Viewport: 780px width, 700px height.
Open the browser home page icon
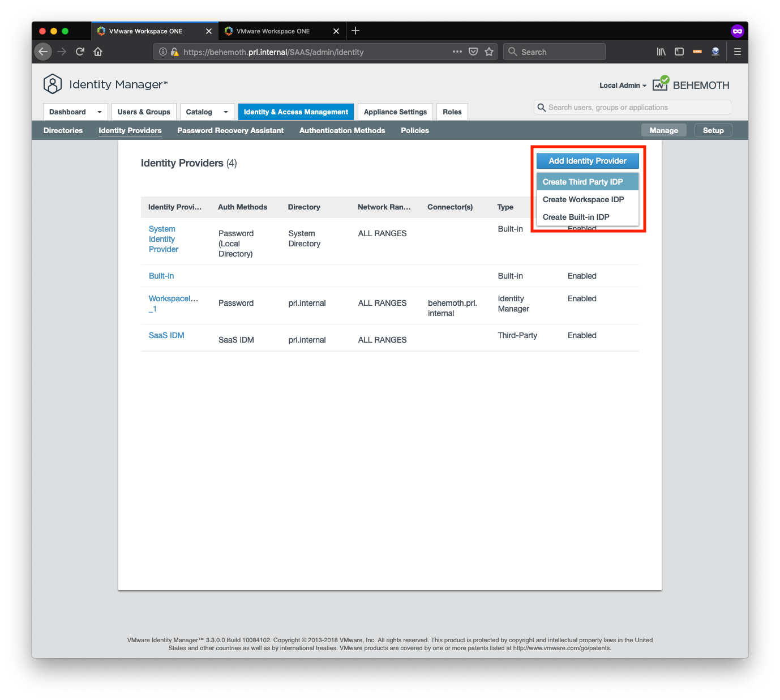(x=98, y=52)
